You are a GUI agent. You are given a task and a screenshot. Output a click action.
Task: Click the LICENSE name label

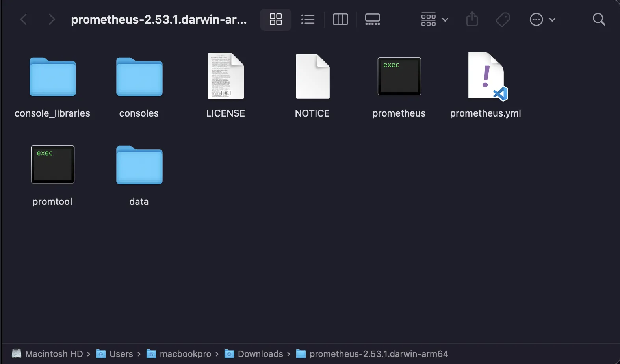click(x=226, y=113)
